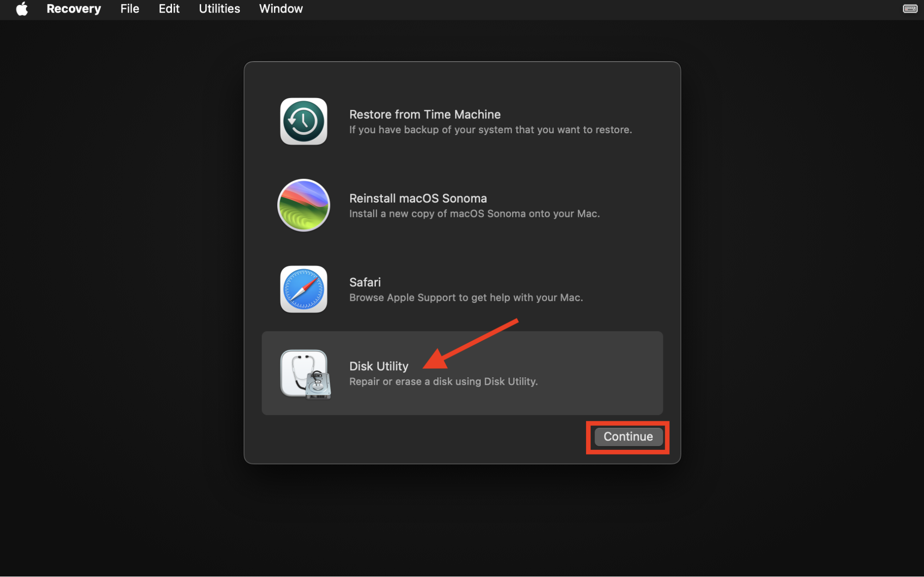This screenshot has height=577, width=924.
Task: Open the Recovery menu
Action: tap(73, 9)
